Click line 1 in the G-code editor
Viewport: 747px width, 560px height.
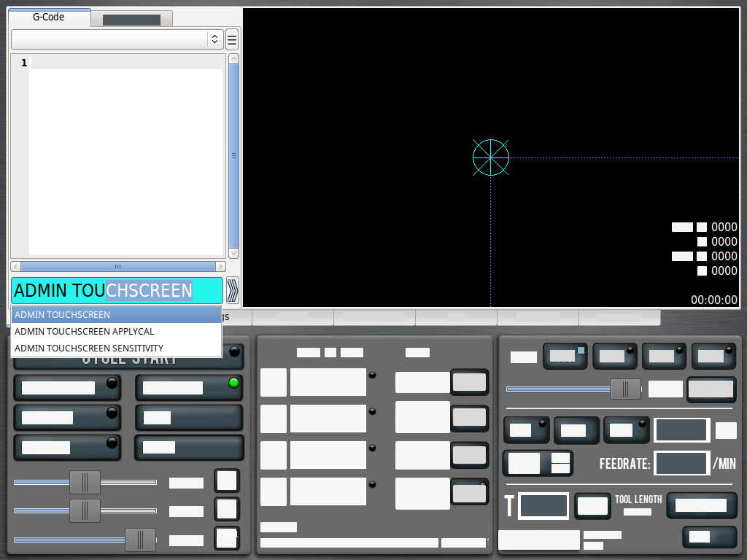tap(125, 63)
